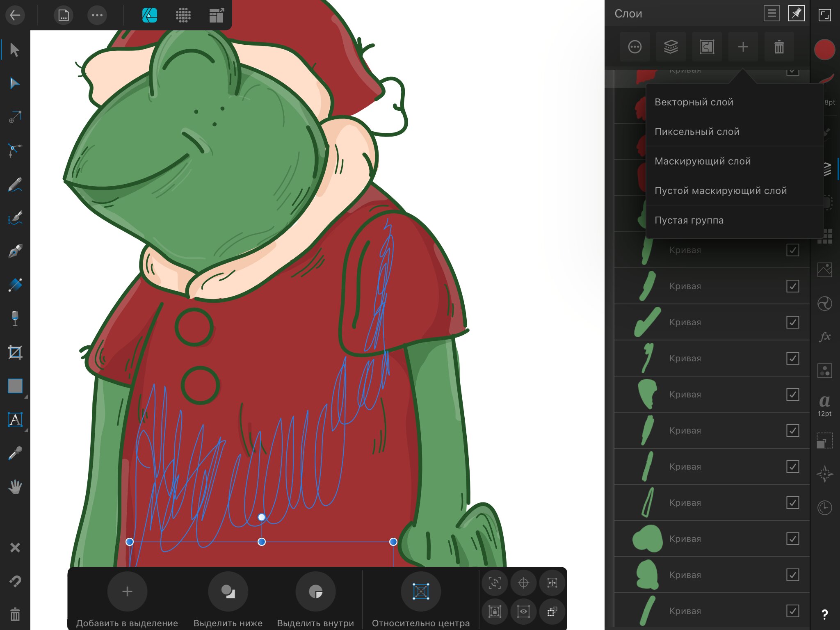
Task: Switch to the Pixel persona icon
Action: 183,15
